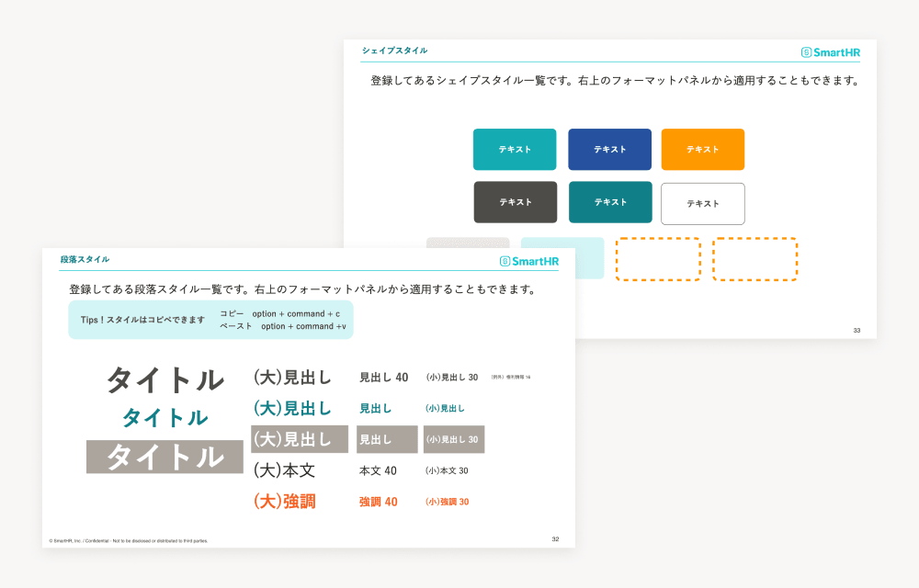Image resolution: width=919 pixels, height=588 pixels.
Task: Select the teal colored タイトル text
Action: pyautogui.click(x=165, y=418)
